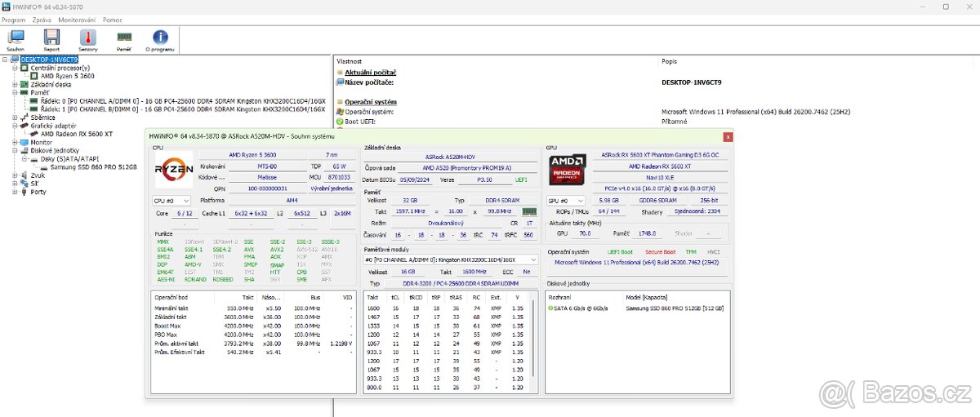Click the Secure Boot indicator text
Screen dimensions: 980x417
(x=660, y=252)
